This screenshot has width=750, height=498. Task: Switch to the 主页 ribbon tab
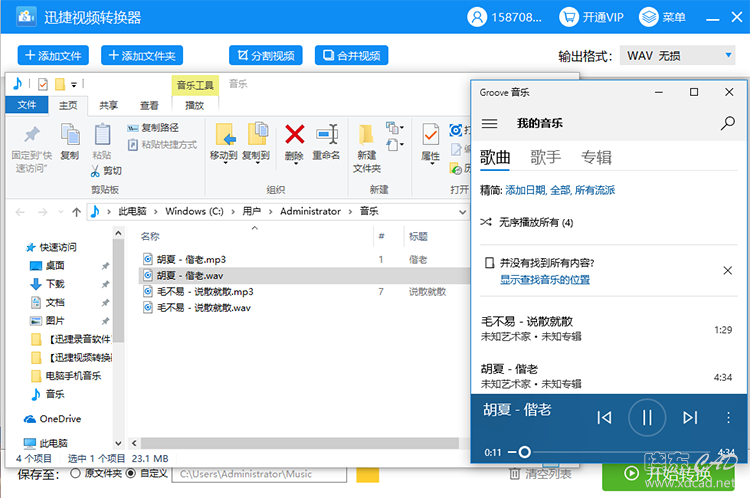pos(68,105)
